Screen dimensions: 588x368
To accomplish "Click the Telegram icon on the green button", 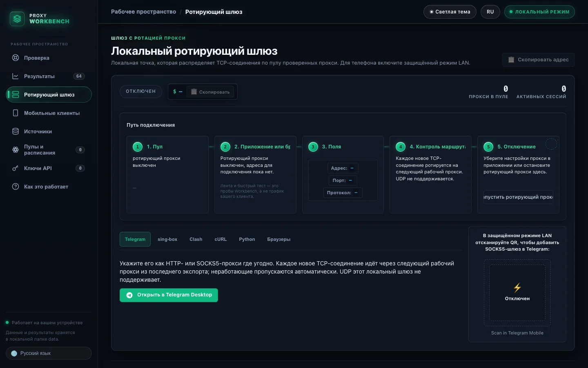I will point(129,295).
